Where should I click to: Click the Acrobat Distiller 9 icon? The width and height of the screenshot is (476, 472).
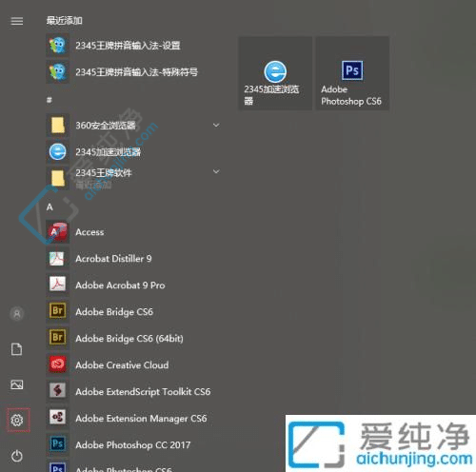[57, 259]
